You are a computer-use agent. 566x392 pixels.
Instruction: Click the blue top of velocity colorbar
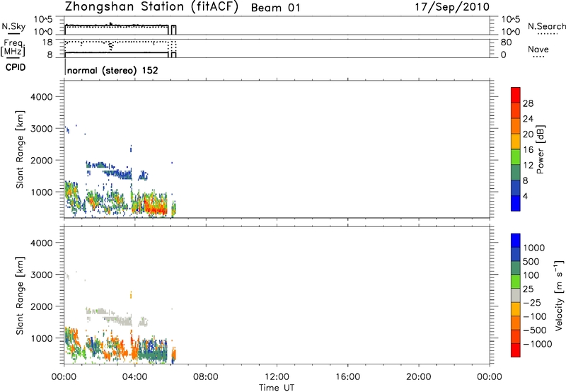coord(516,241)
